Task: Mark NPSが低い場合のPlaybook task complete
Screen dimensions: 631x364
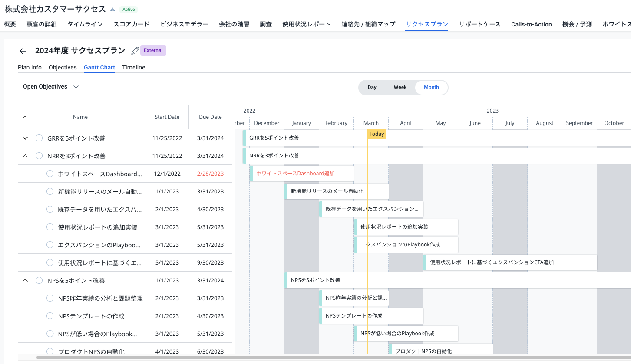Action: coord(50,334)
